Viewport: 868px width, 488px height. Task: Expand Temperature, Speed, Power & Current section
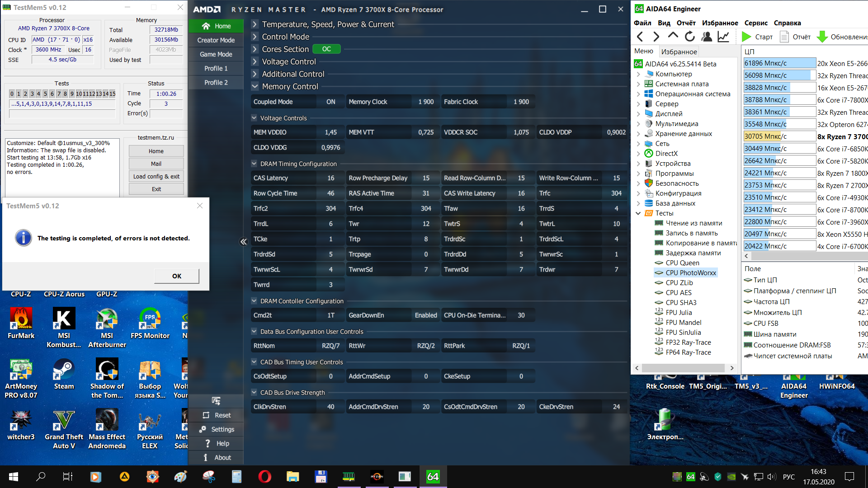[255, 24]
